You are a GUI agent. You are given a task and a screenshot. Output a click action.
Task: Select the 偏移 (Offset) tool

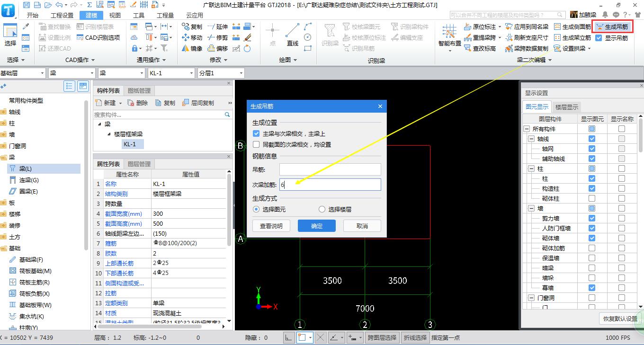217,48
